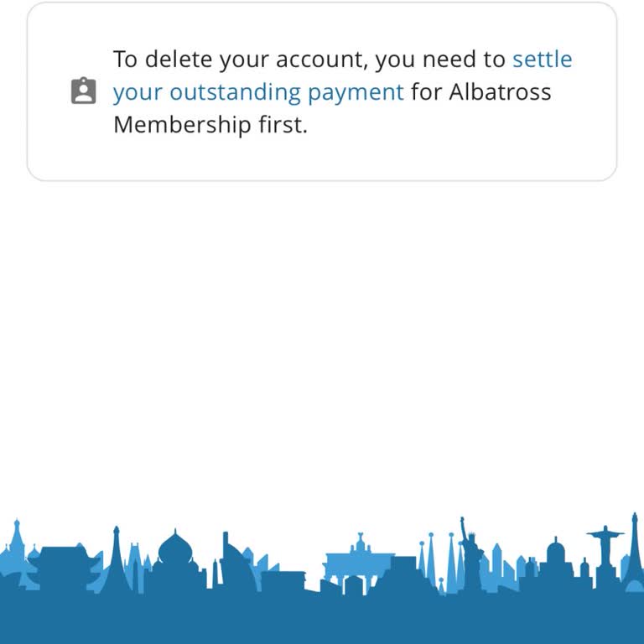The image size is (644, 644).
Task: Click the empty white area below the card
Action: 322,335
